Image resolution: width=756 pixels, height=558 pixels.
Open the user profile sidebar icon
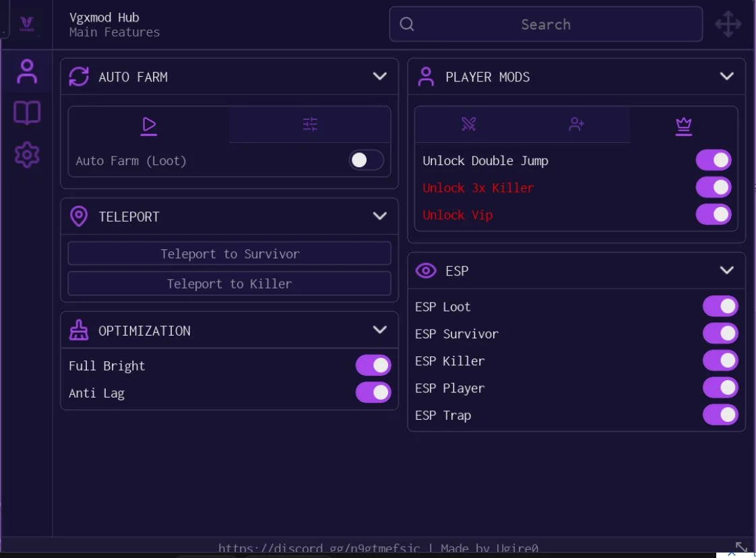click(x=27, y=71)
